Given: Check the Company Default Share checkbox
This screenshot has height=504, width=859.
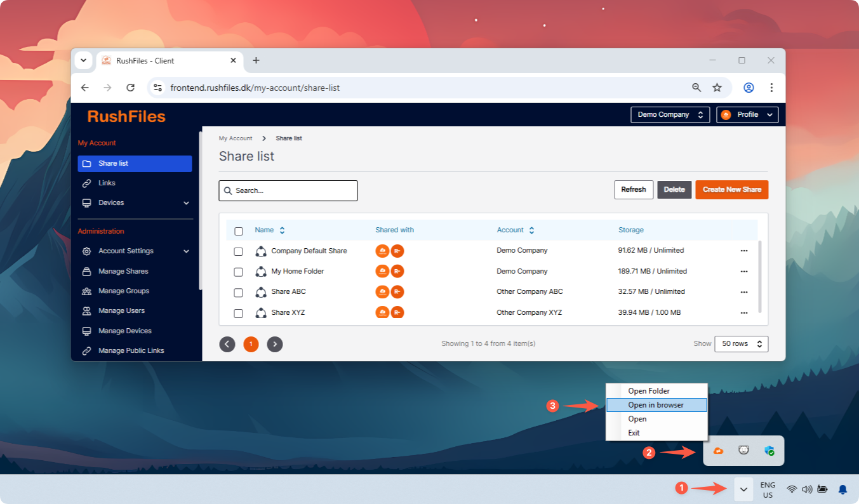Looking at the screenshot, I should tap(239, 251).
